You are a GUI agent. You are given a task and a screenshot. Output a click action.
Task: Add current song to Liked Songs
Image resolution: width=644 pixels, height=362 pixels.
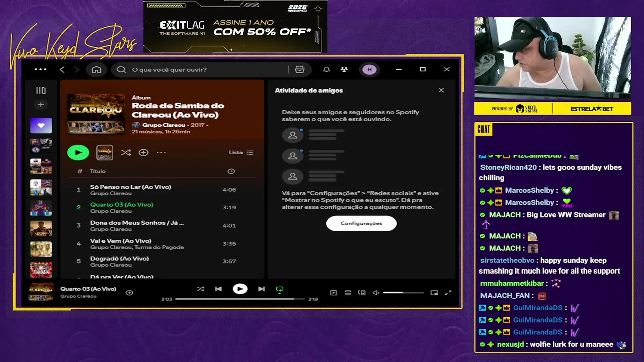[129, 292]
